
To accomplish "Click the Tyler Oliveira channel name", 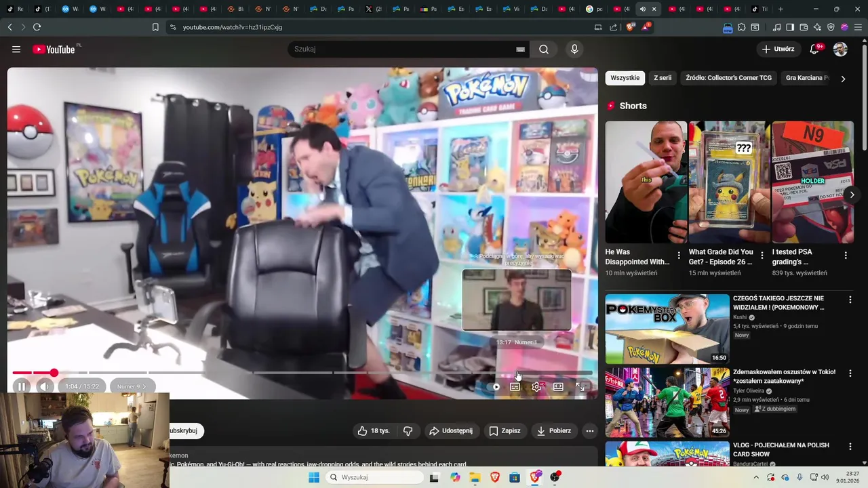I will [749, 391].
